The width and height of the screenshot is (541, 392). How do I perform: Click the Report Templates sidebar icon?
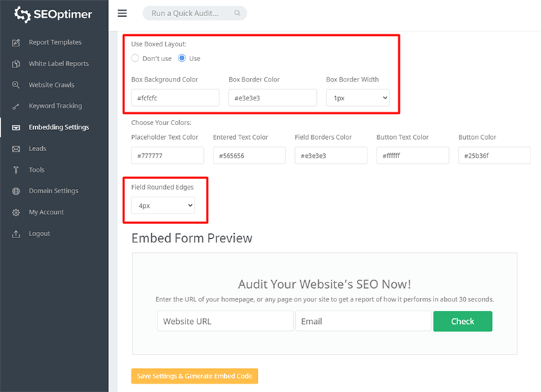tap(15, 43)
